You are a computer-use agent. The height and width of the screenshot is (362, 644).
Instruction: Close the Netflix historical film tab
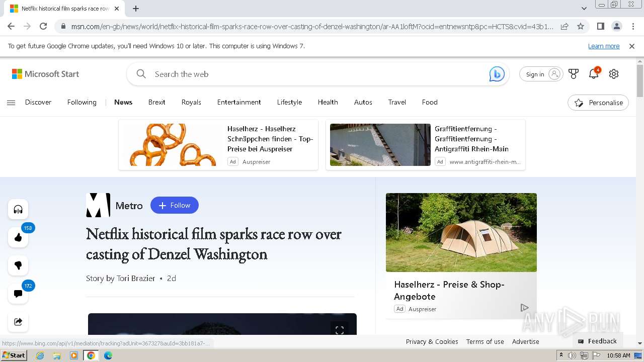click(x=117, y=9)
